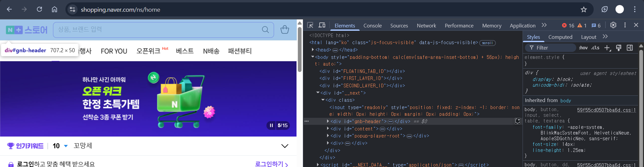
Task: Open 패션뷰티 menu
Action: (240, 51)
